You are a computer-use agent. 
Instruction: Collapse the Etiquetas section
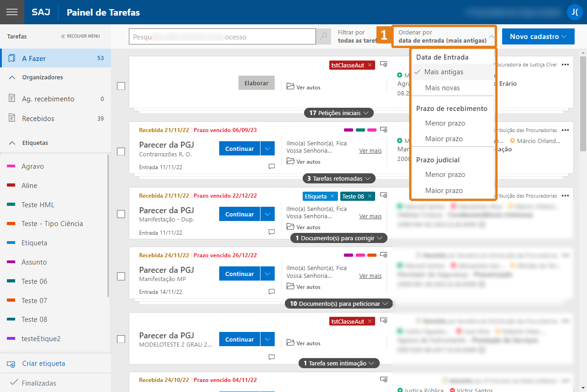12,143
